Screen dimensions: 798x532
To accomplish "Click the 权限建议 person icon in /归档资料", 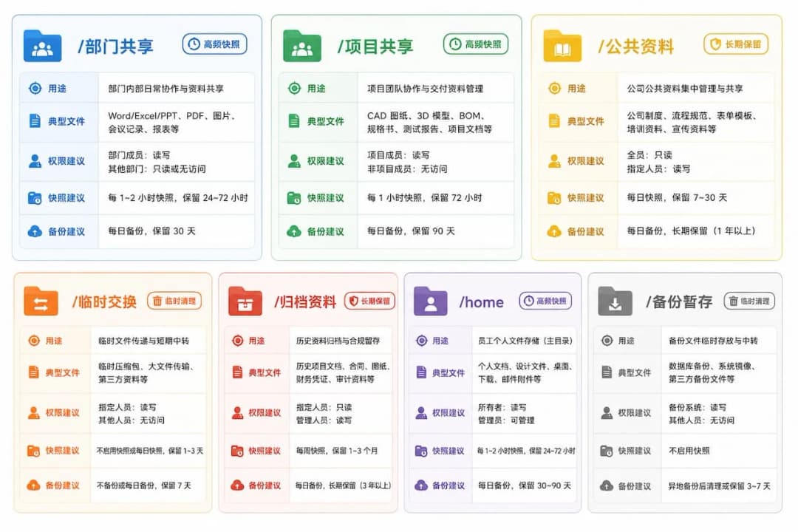I will pos(237,412).
